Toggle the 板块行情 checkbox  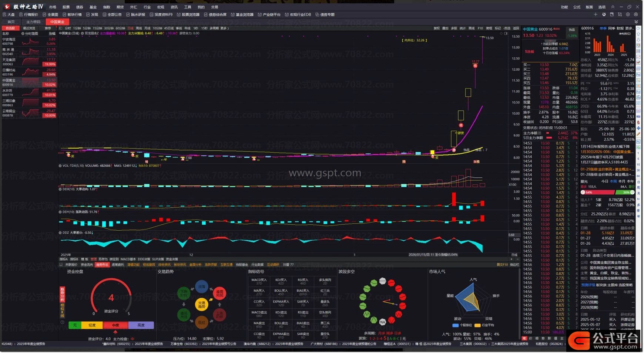click(64, 15)
